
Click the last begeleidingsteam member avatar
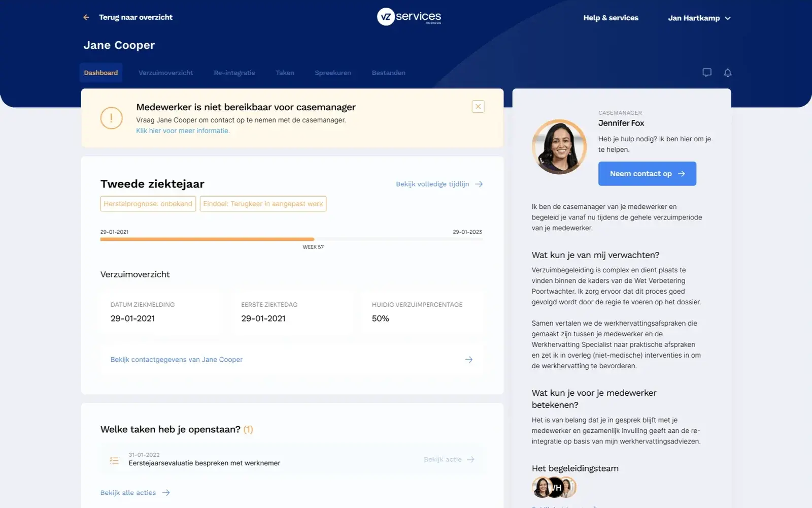point(568,488)
